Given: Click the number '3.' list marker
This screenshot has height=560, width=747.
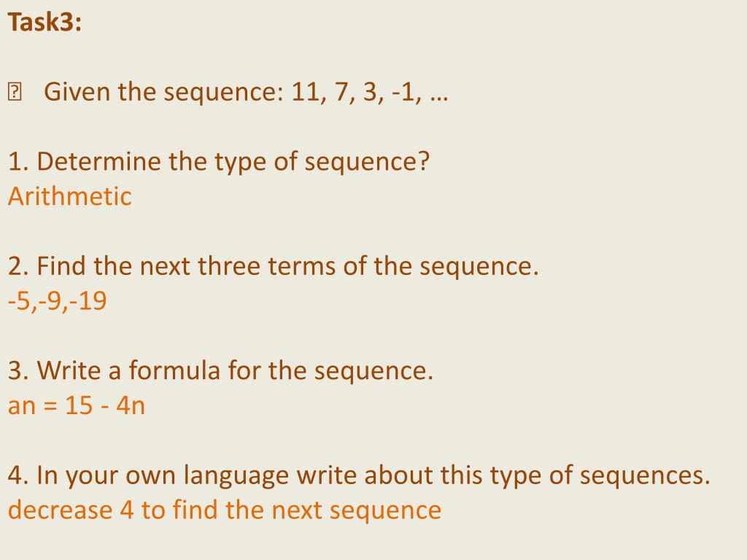Looking at the screenshot, I should coord(18,370).
